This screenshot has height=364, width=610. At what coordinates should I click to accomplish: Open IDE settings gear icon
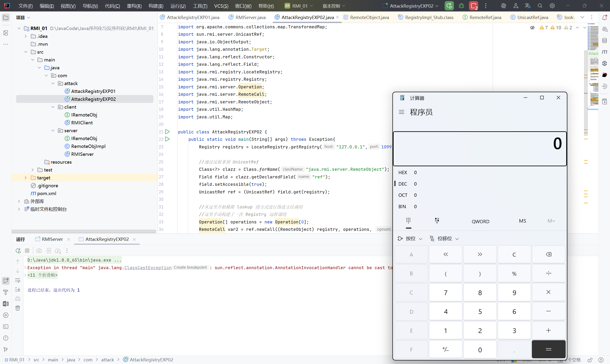[x=552, y=6]
